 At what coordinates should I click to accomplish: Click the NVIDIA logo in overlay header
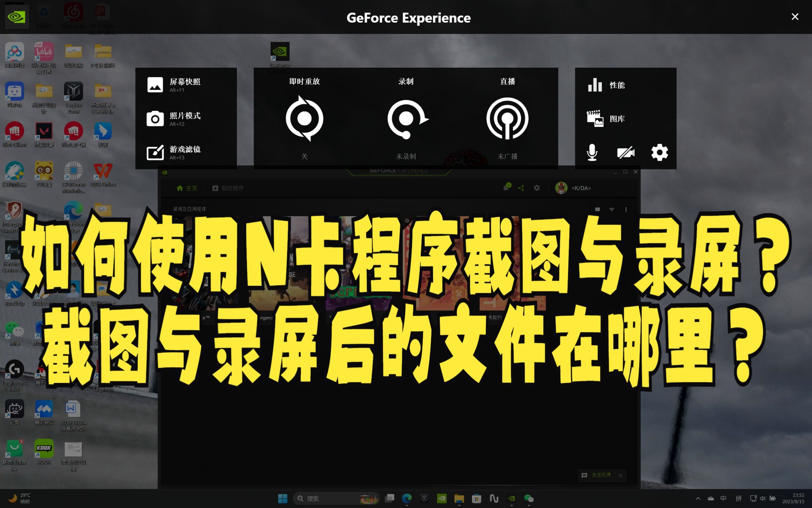coord(17,17)
